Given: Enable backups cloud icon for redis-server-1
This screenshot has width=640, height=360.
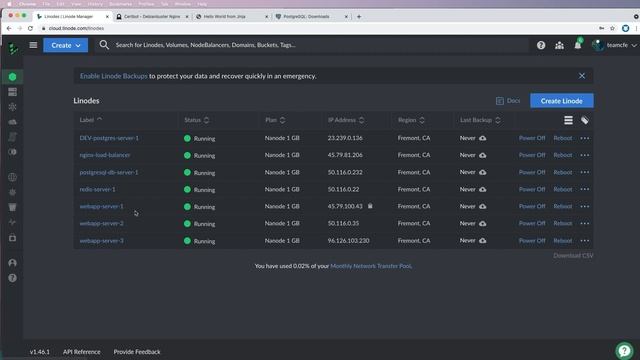Looking at the screenshot, I should coord(482,189).
